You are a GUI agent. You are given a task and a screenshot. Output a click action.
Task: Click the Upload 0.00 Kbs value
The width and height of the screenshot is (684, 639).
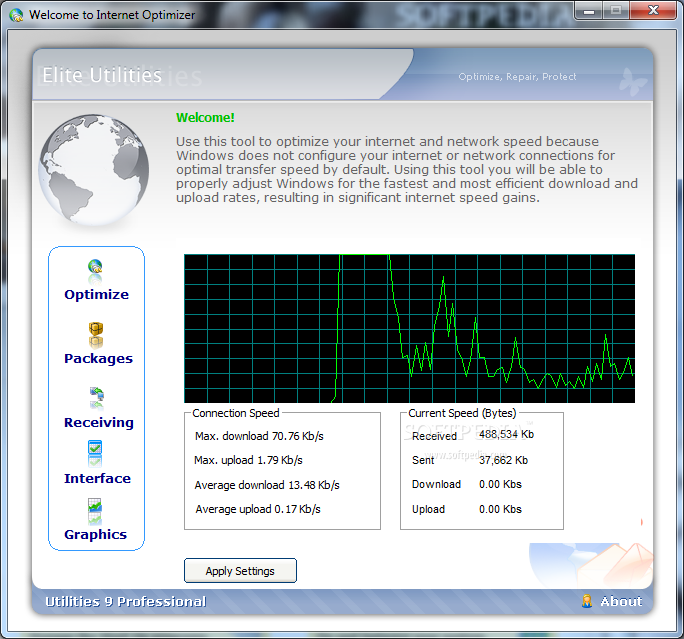point(500,509)
